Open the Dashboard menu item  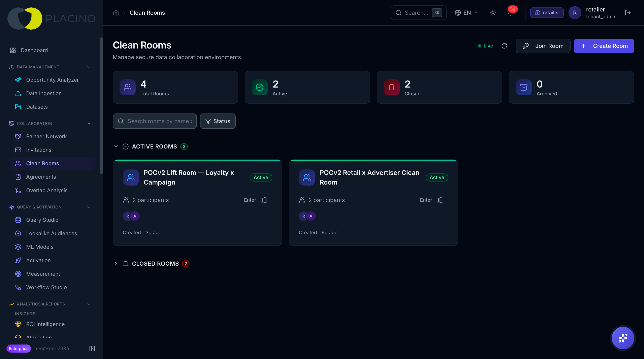point(52,50)
